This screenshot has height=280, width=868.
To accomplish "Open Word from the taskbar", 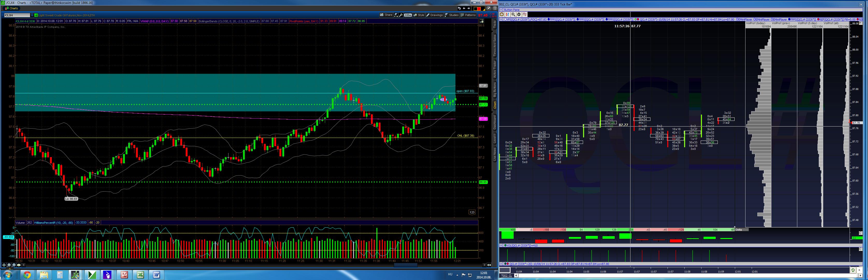I will pyautogui.click(x=157, y=275).
